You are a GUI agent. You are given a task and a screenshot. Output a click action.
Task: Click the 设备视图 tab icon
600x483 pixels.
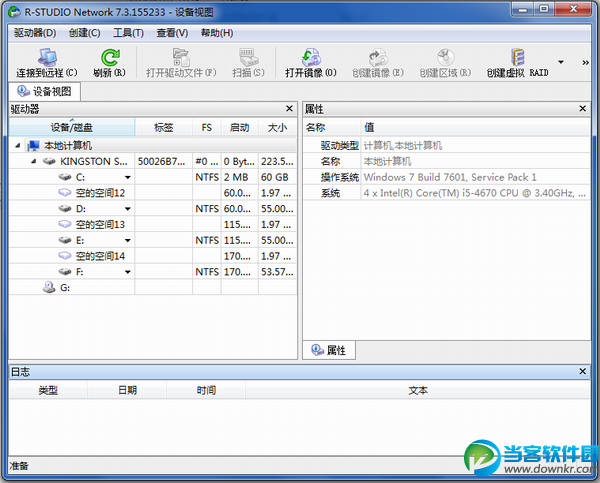click(x=23, y=91)
